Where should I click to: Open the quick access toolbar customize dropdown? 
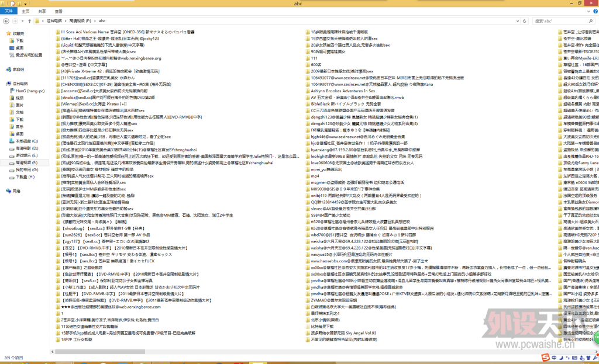[x=25, y=4]
